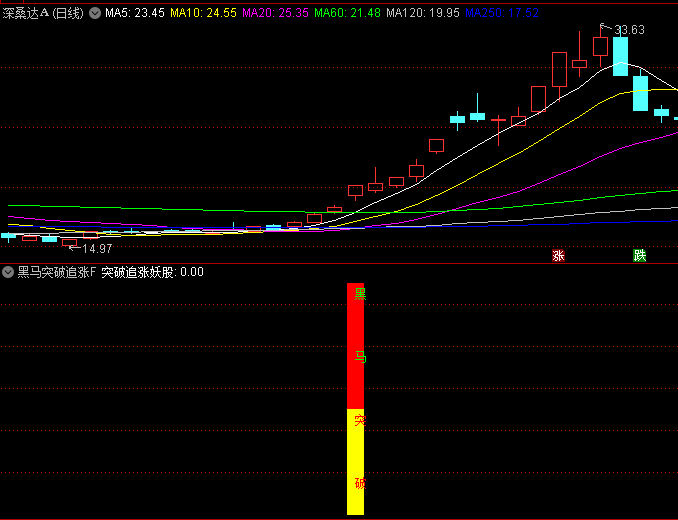Click the large cyan candlestick at the peak
Viewport: 678px width, 520px height.
tap(620, 56)
